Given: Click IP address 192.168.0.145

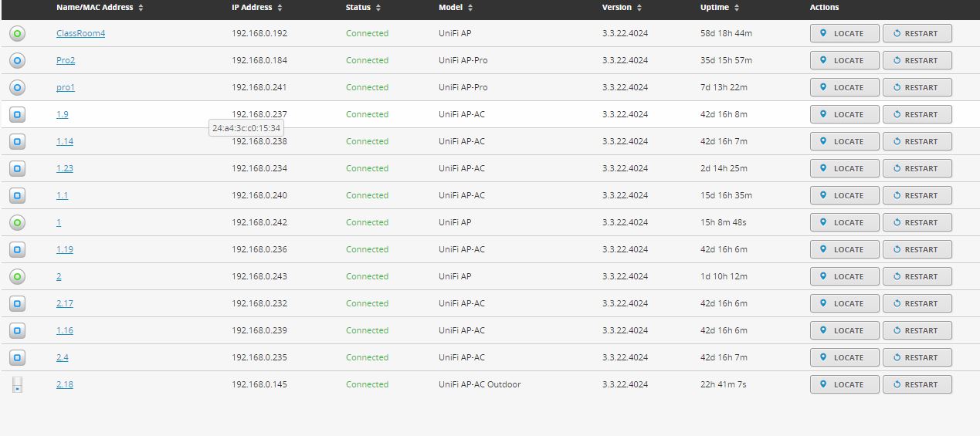Looking at the screenshot, I should click(x=259, y=385).
